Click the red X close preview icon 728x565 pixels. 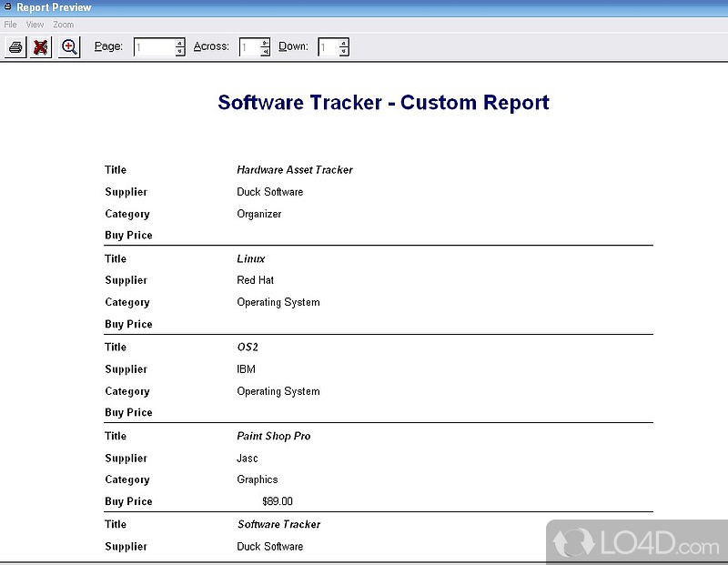(x=41, y=47)
